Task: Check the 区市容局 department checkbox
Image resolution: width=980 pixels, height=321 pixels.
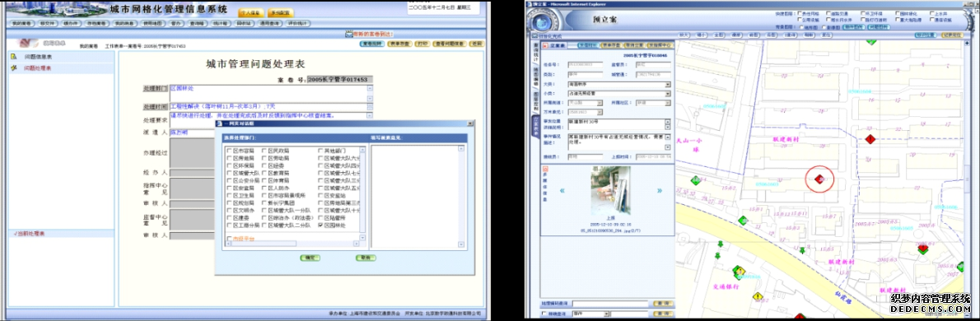Action: [x=230, y=151]
